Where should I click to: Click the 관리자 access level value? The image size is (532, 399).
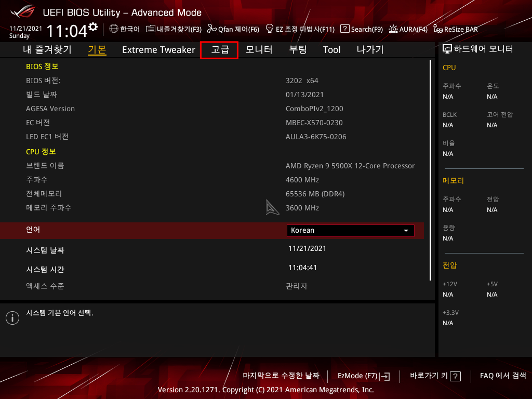(297, 286)
